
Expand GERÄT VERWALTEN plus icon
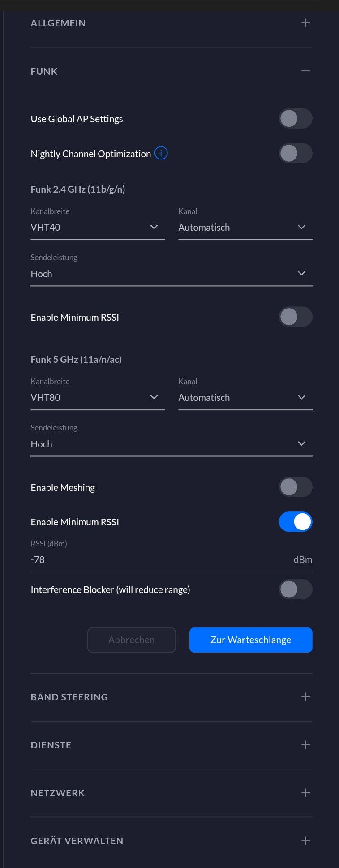click(305, 841)
